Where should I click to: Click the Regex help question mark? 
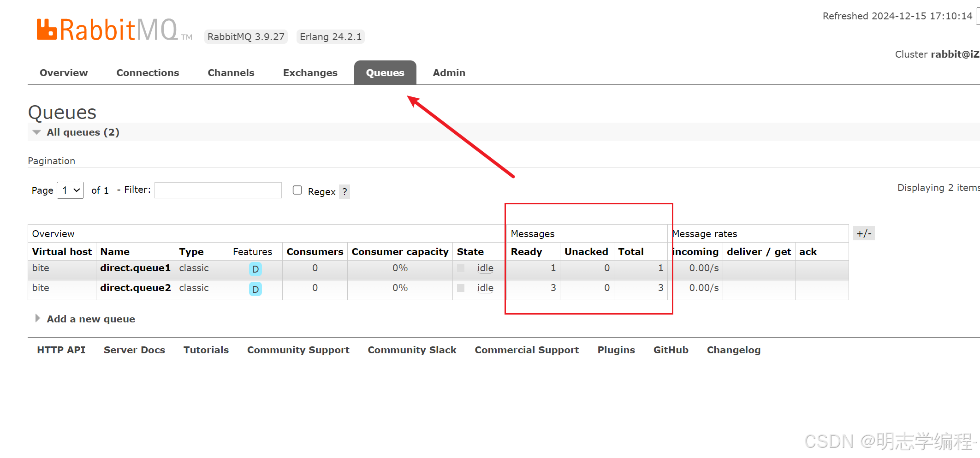[x=344, y=191]
